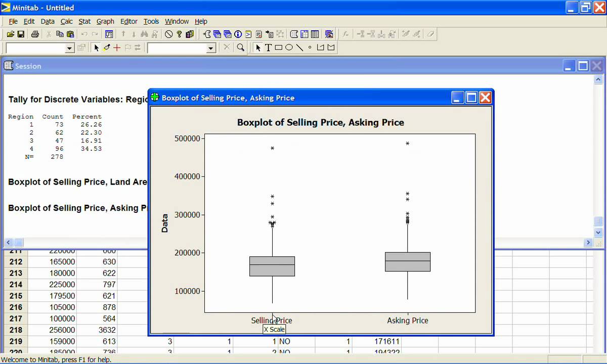Select the Ellipse drawing tool
The width and height of the screenshot is (607, 364).
point(289,48)
